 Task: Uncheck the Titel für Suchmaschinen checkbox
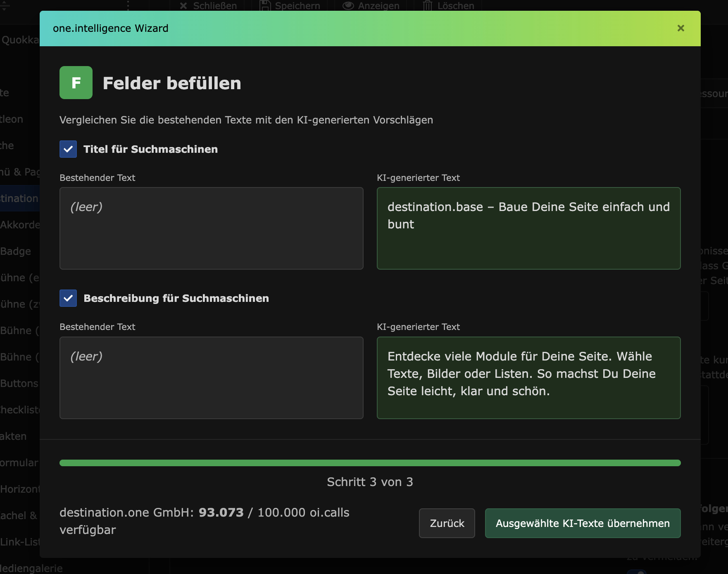[68, 149]
